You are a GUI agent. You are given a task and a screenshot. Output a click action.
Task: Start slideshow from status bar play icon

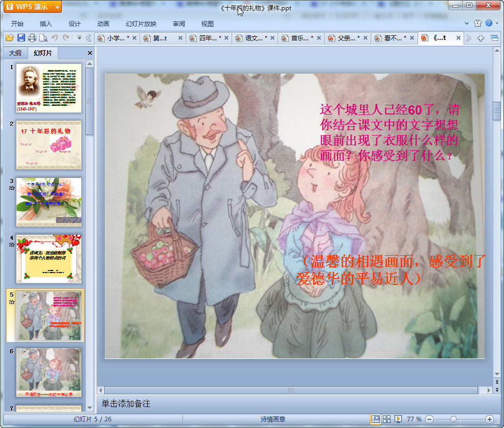[x=398, y=419]
